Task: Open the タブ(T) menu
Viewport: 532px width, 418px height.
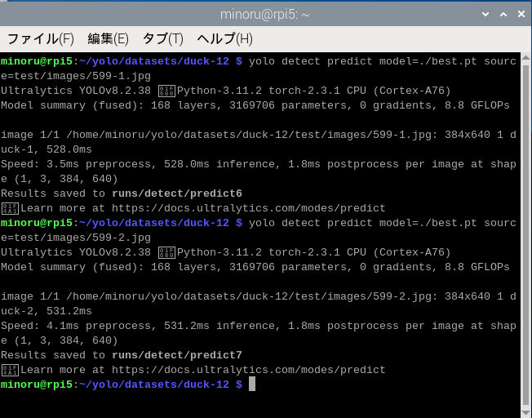Action: click(x=162, y=39)
